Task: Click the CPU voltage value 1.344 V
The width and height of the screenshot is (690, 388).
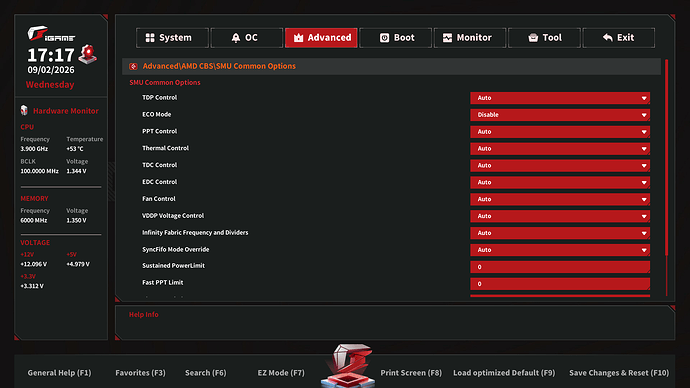Action: (x=76, y=171)
